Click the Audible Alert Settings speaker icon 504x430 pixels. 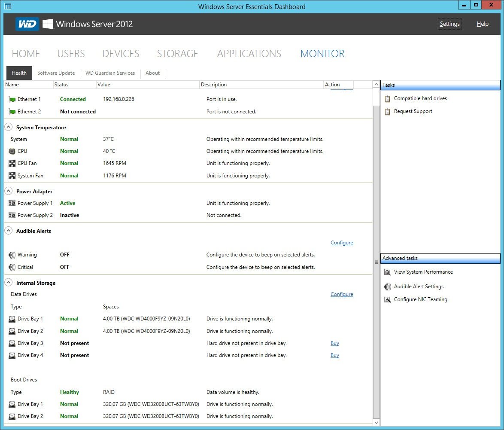388,287
